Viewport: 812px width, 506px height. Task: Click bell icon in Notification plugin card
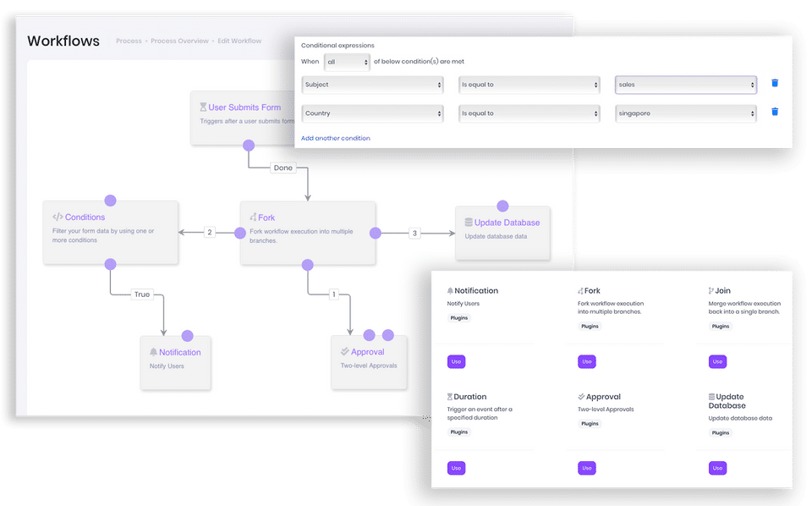point(450,291)
